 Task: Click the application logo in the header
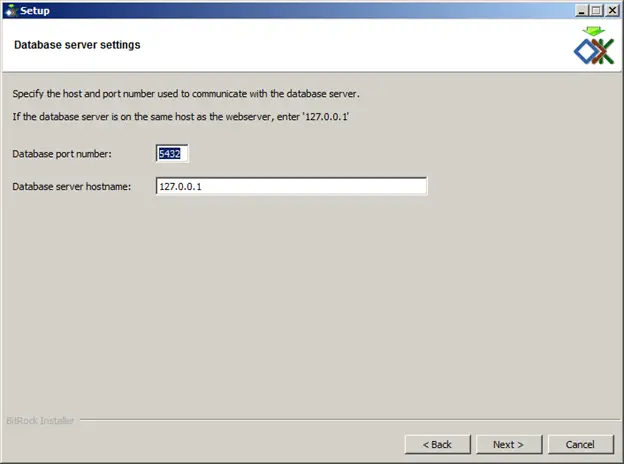click(594, 45)
